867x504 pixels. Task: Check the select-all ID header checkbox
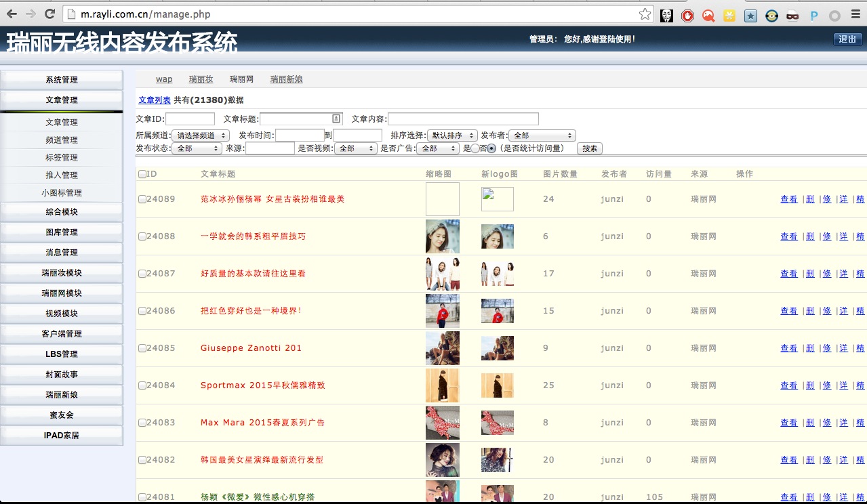[142, 174]
